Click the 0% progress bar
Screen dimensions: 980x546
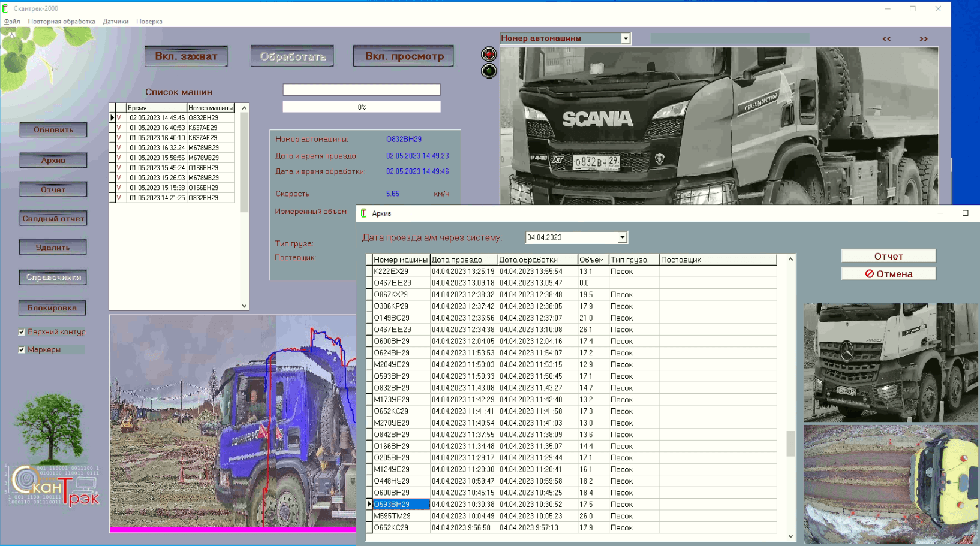362,107
